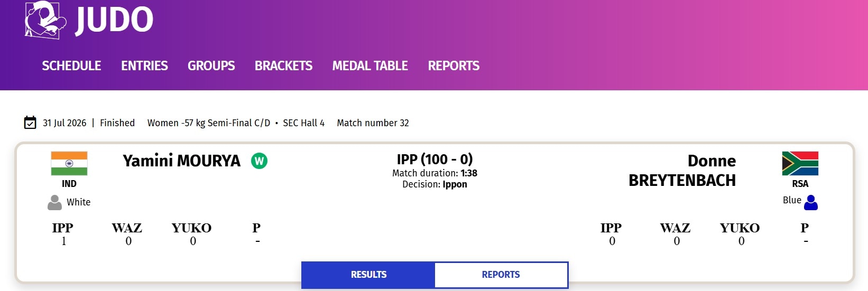Click the grey White judogi person icon
The height and width of the screenshot is (291, 868).
pyautogui.click(x=54, y=202)
